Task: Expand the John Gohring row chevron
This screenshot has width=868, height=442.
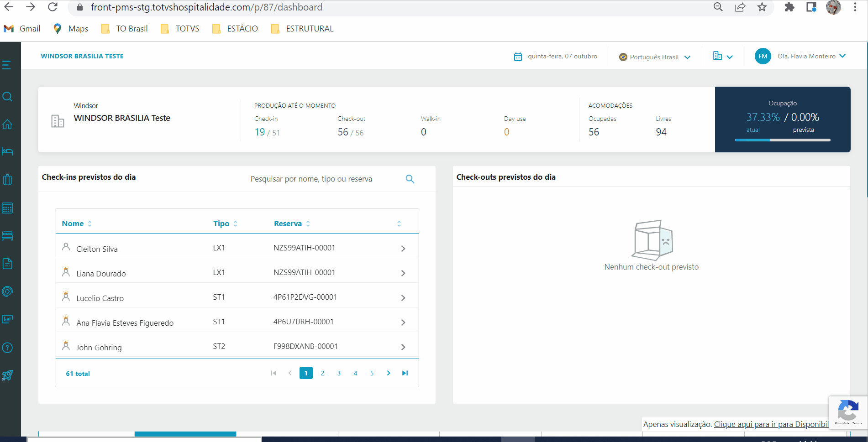Action: (403, 347)
